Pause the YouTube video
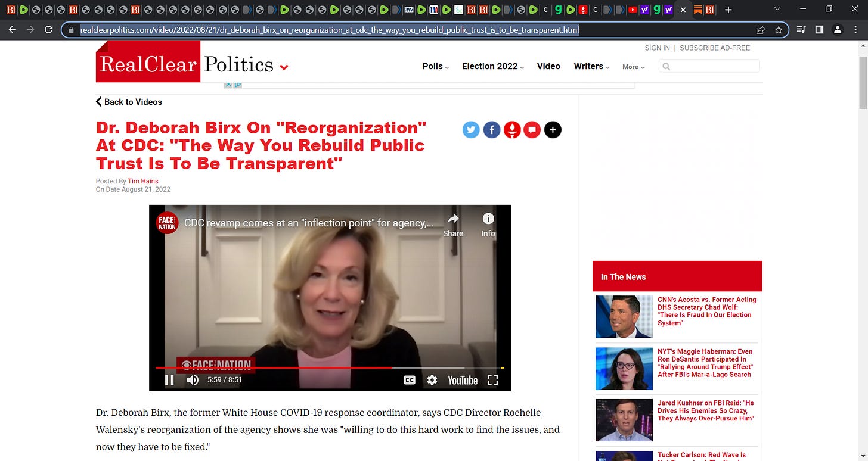 pos(169,379)
